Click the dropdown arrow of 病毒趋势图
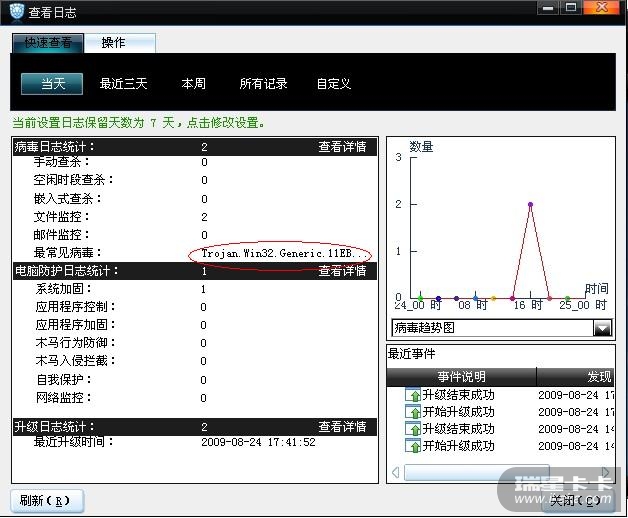Image resolution: width=628 pixels, height=518 pixels. [602, 328]
